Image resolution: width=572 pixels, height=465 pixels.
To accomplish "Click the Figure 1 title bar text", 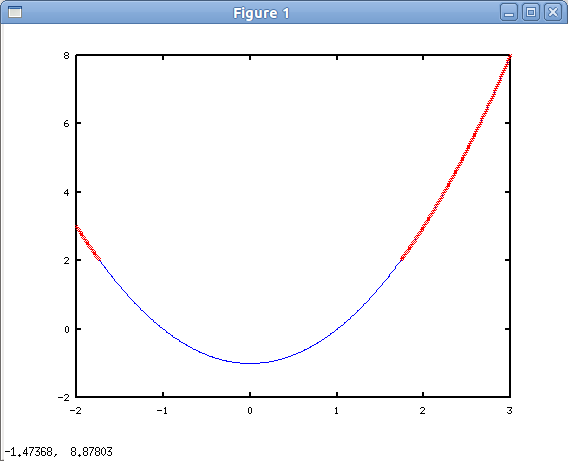I will tap(261, 13).
